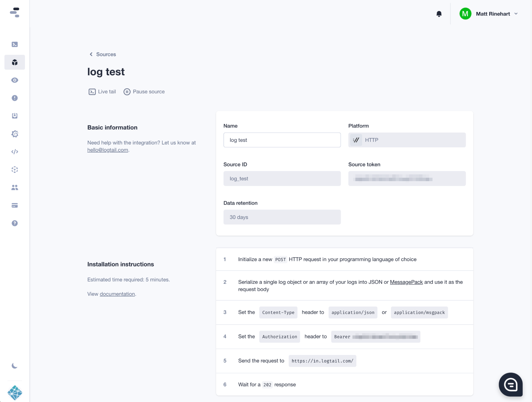Pause source log test
Screen dimensions: 532x402
(x=144, y=92)
